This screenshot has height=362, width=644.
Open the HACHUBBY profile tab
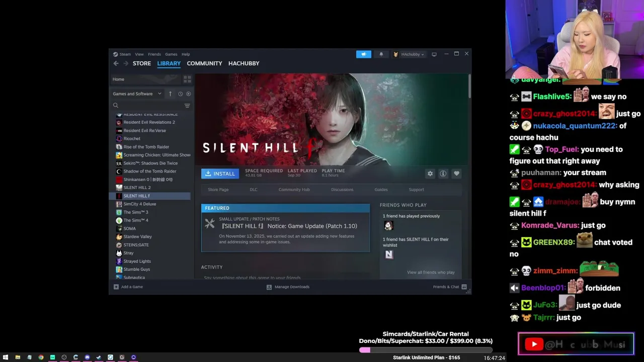coord(244,63)
